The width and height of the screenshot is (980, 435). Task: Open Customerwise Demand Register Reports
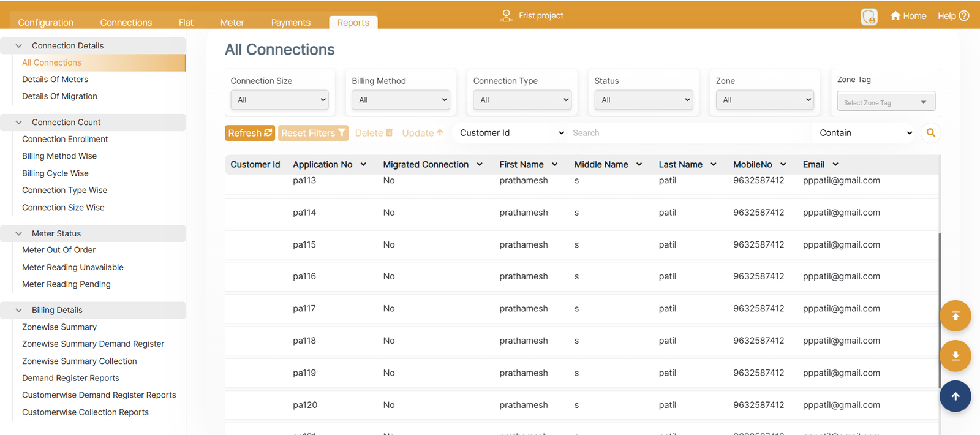(99, 395)
